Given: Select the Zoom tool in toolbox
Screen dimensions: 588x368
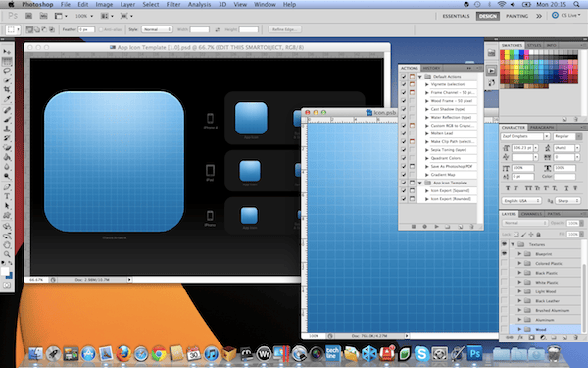Looking at the screenshot, I should point(7,254).
